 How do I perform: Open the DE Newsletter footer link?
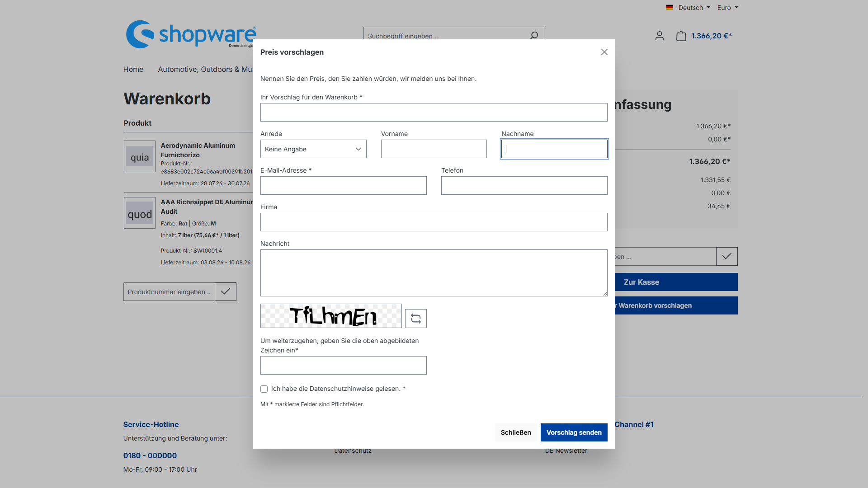(x=566, y=450)
